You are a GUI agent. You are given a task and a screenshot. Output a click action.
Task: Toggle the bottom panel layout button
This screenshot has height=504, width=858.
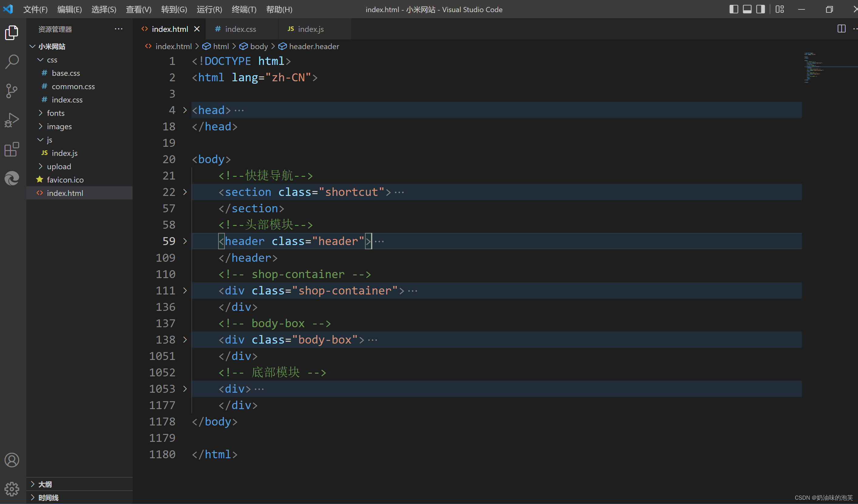747,9
